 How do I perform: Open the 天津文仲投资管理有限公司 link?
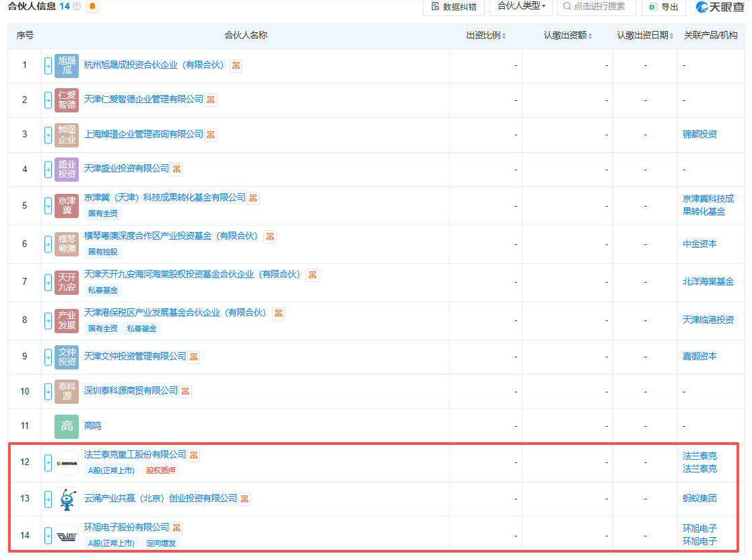tap(135, 356)
